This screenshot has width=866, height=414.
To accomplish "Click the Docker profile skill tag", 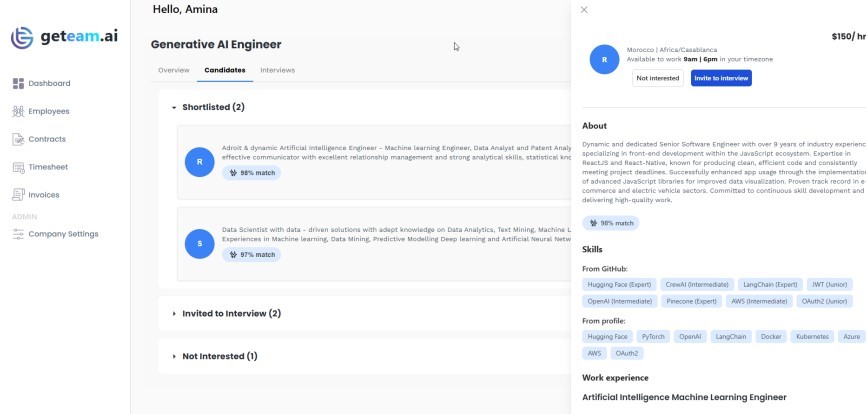I will [x=771, y=337].
